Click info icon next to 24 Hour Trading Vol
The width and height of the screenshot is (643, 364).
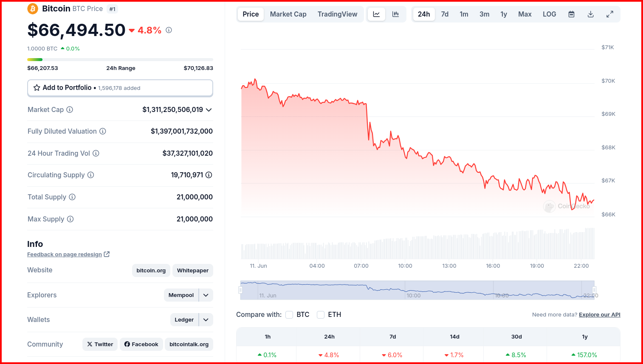(x=96, y=153)
